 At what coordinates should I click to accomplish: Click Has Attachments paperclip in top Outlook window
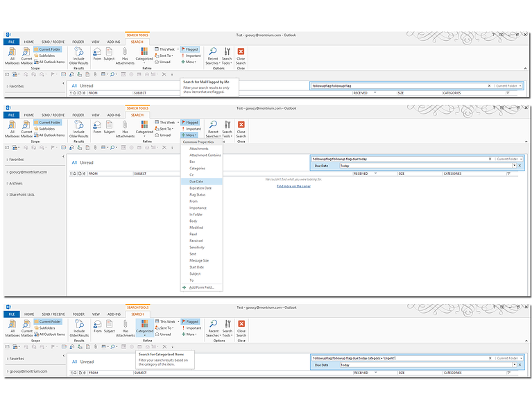click(125, 56)
